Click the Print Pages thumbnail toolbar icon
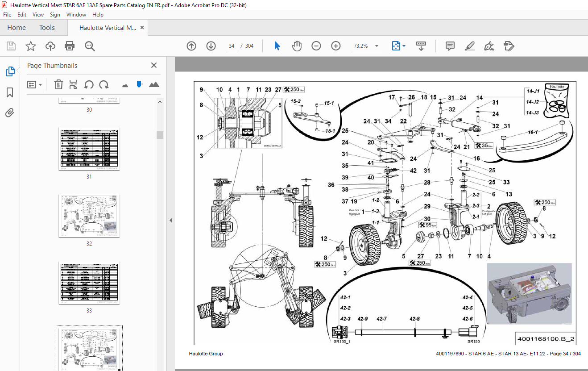This screenshot has width=588, height=371. pos(74,84)
